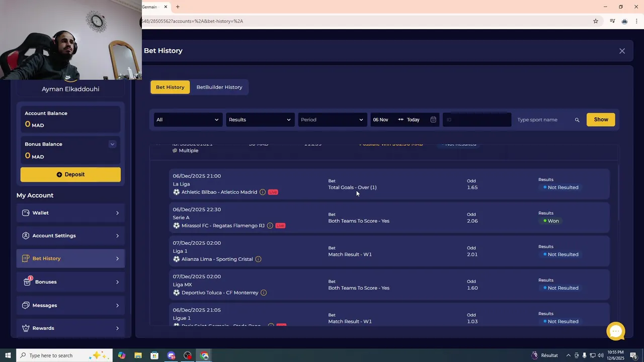Click football icon beside Alianza Lima

(x=176, y=259)
